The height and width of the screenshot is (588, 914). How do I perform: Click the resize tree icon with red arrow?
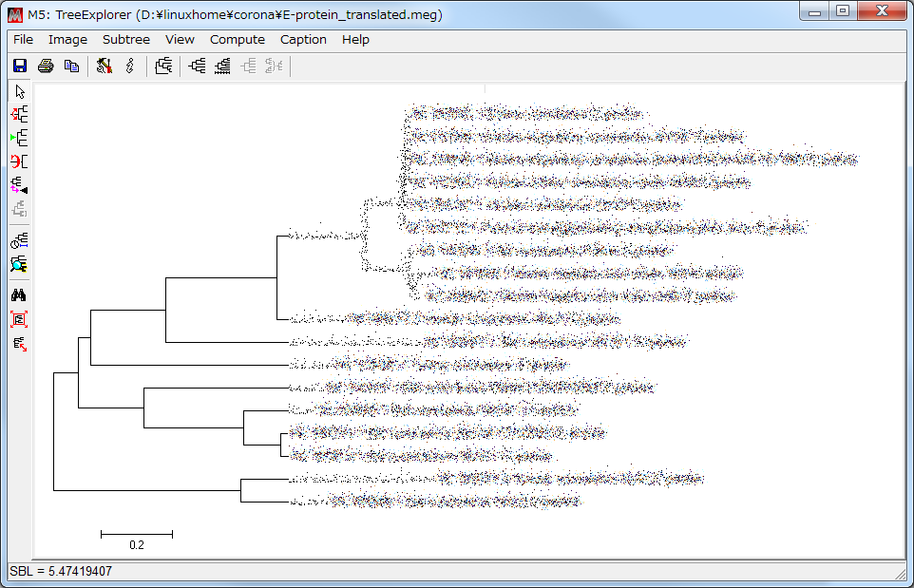coord(20,343)
